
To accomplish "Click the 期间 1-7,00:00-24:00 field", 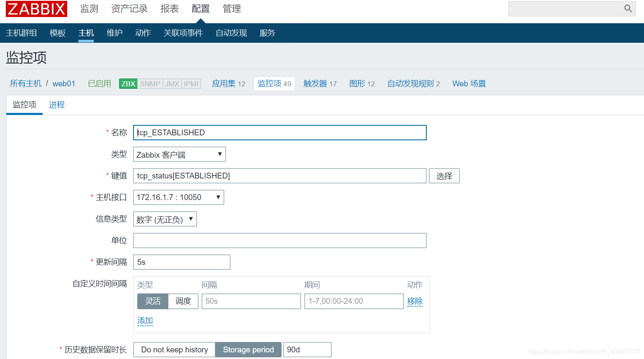I will pyautogui.click(x=354, y=301).
